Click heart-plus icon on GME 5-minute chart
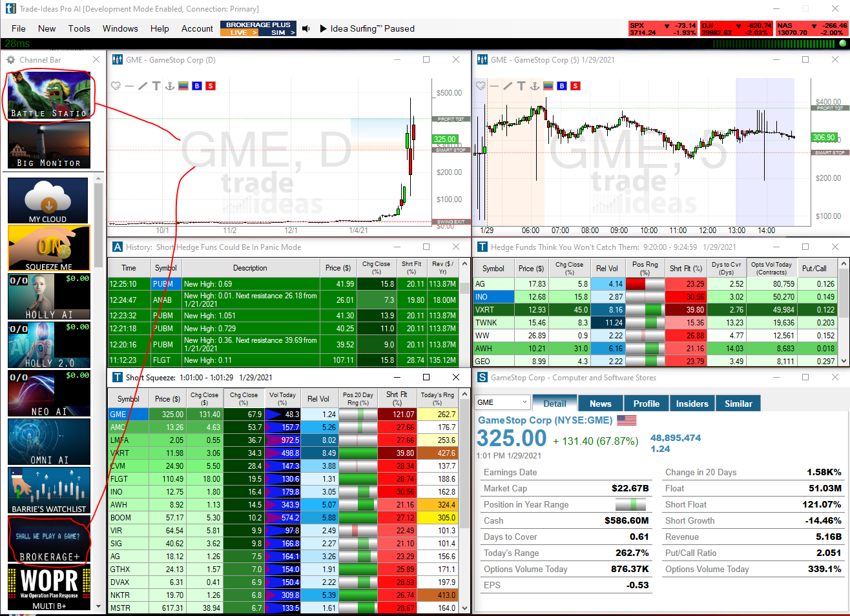This screenshot has width=850, height=616. [x=481, y=86]
